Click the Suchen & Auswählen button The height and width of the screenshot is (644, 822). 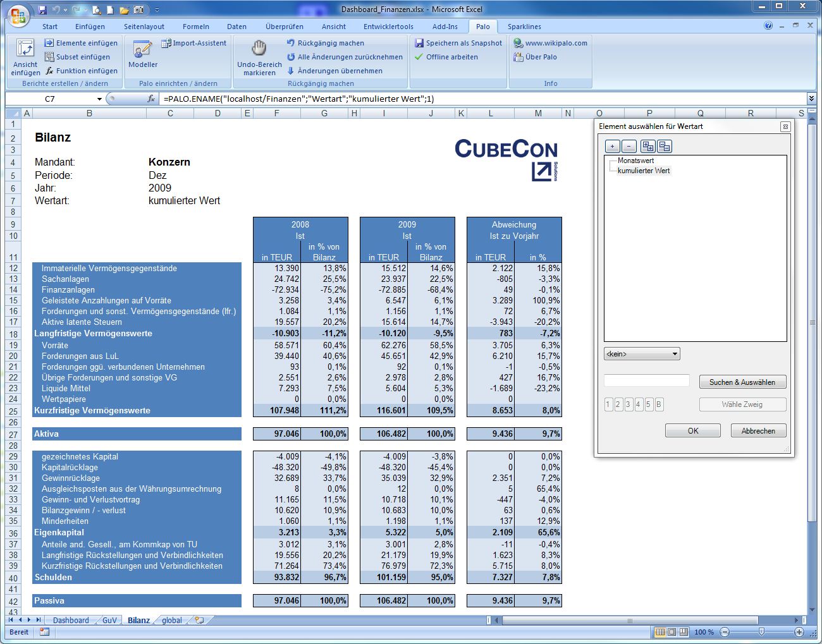[x=742, y=382]
